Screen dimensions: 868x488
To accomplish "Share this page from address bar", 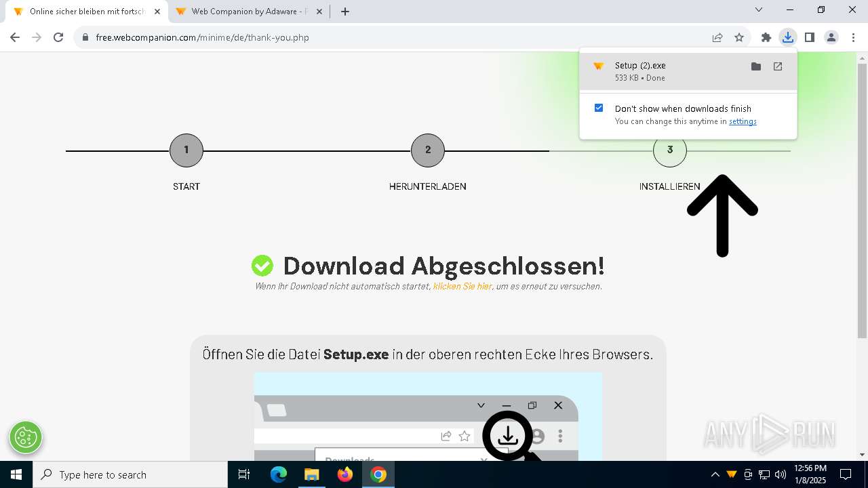I will 717,37.
